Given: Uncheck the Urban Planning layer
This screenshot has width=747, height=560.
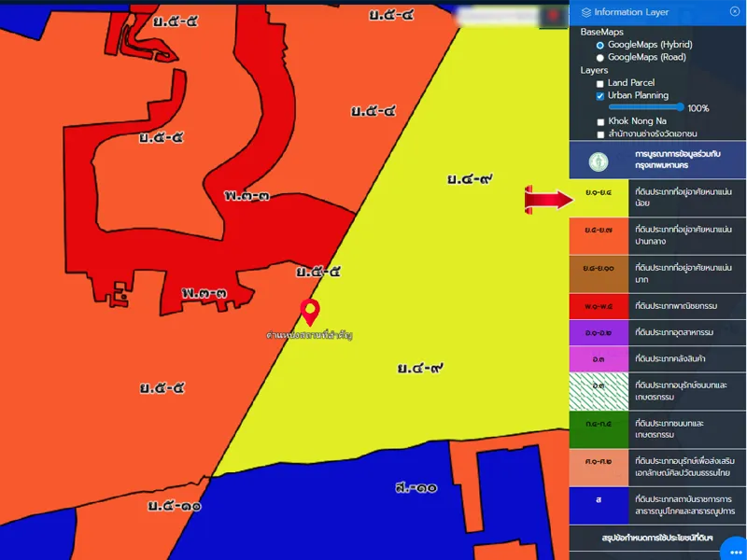Looking at the screenshot, I should pos(600,96).
